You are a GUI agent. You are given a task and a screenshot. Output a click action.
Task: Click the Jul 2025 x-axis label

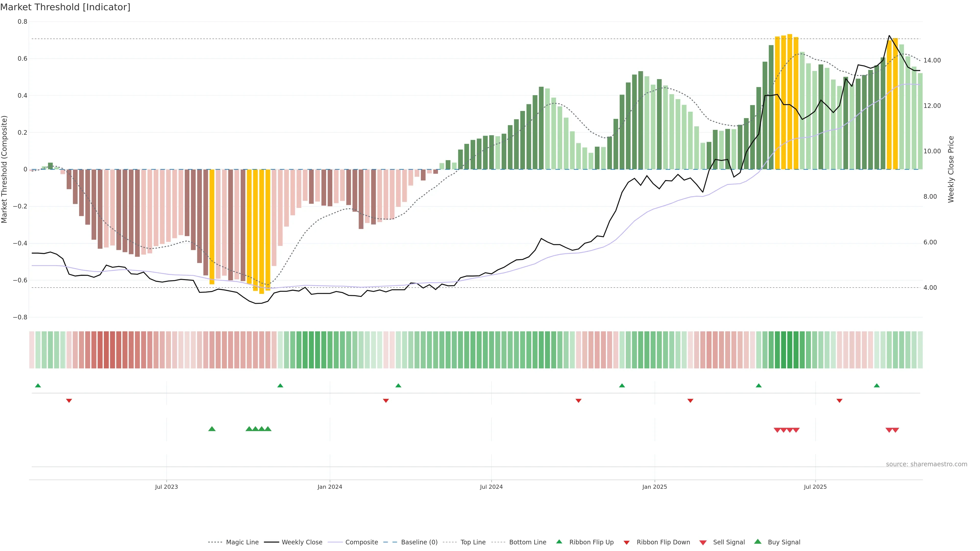pos(815,487)
